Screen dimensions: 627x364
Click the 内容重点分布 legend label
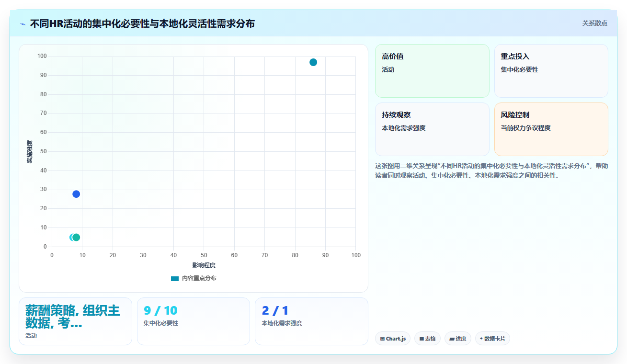[199, 278]
